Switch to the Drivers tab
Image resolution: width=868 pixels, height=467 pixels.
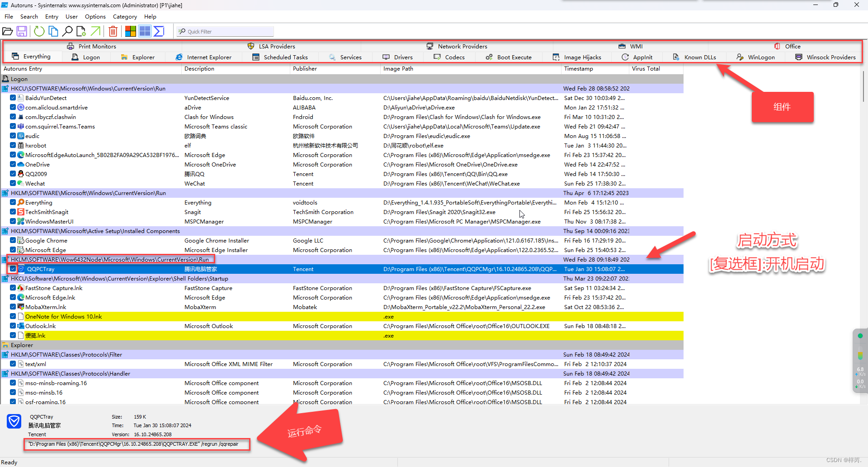click(398, 57)
